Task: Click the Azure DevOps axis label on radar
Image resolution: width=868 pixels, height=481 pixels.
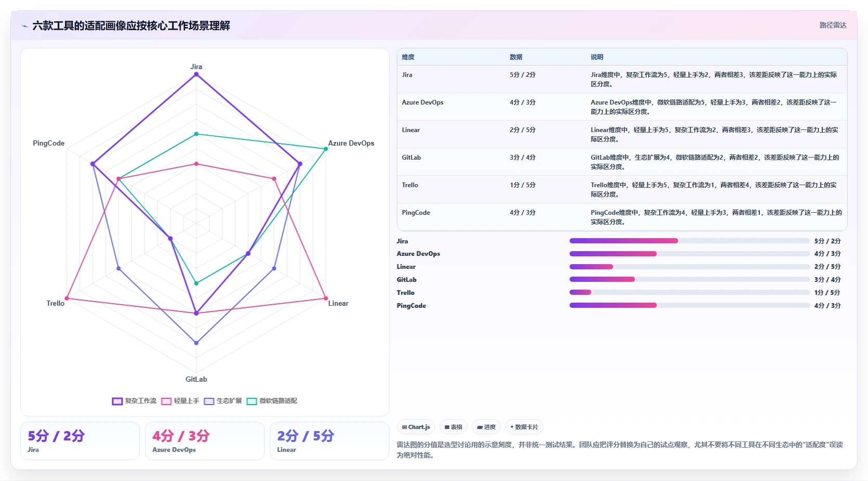Action: pyautogui.click(x=351, y=143)
